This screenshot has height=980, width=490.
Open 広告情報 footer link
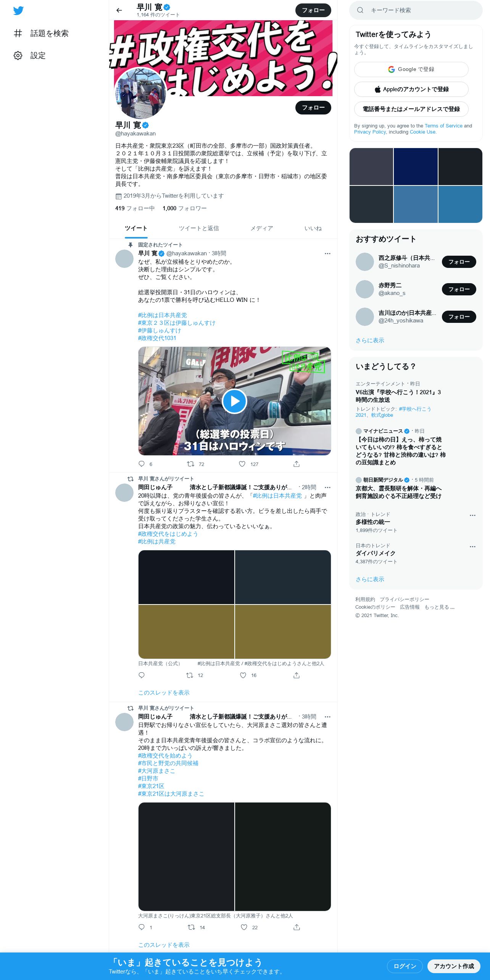409,607
